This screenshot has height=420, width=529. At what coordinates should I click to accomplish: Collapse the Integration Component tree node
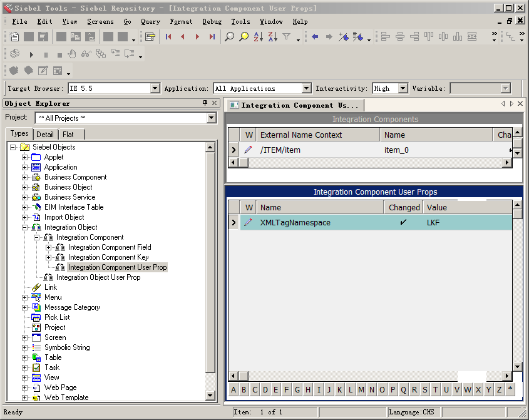(x=36, y=237)
